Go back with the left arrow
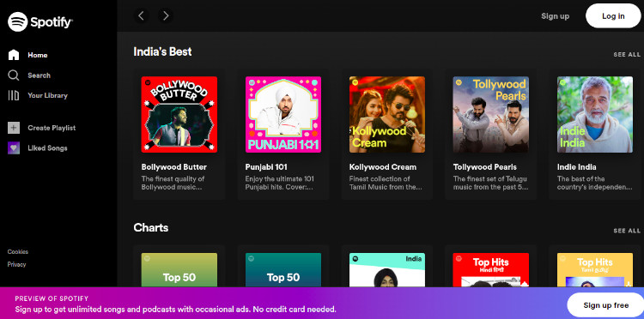644x319 pixels. coord(141,16)
